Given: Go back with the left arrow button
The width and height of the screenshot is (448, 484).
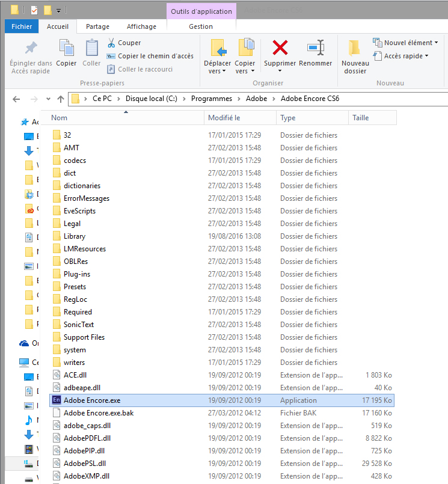Looking at the screenshot, I should click(16, 99).
